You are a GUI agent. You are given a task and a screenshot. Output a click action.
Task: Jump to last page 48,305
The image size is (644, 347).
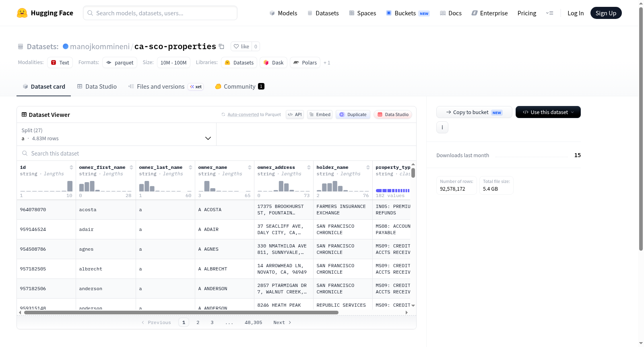tap(254, 322)
